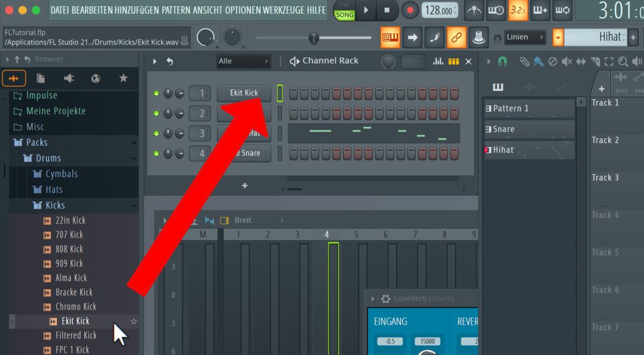Toggle loop recording icon

coord(562,10)
